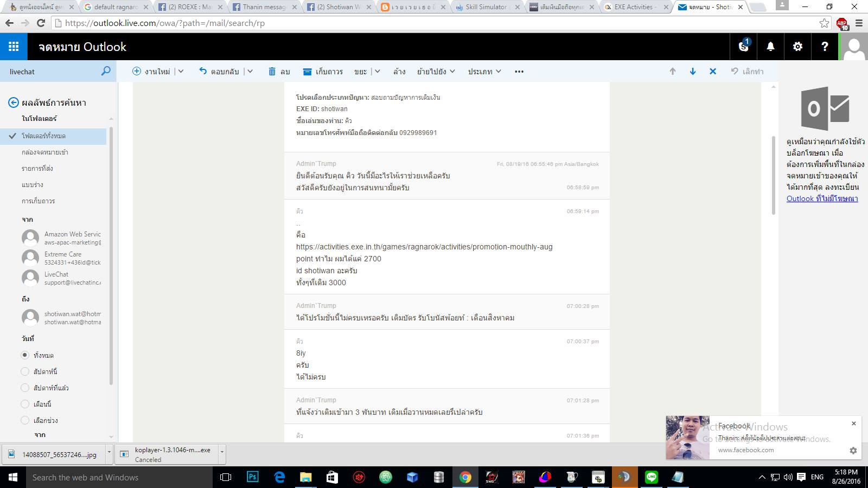Viewport: 868px width, 488px height.
Task: Expand the งานใหม่ dropdown arrow
Action: [181, 71]
